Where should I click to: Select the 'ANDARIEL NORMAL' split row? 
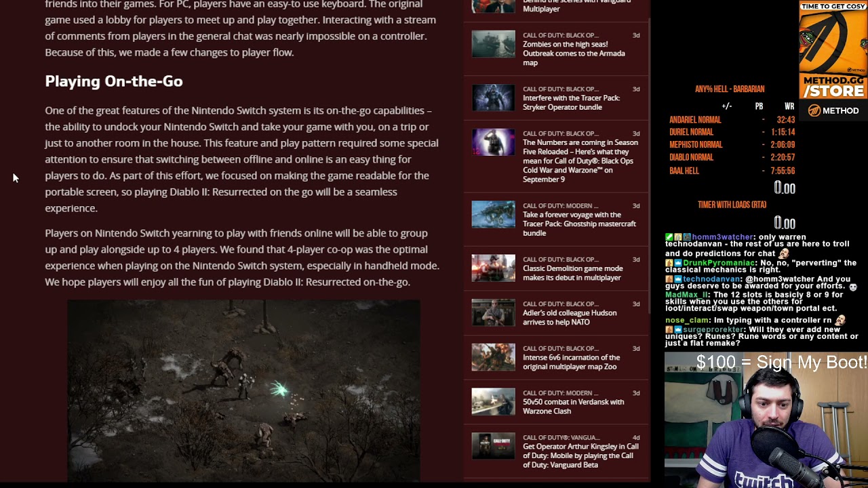[x=732, y=120]
